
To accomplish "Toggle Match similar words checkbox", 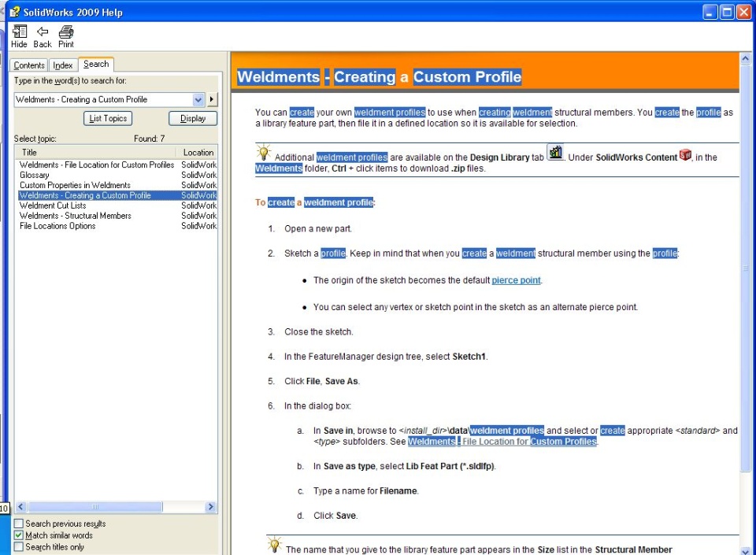I will tap(18, 535).
